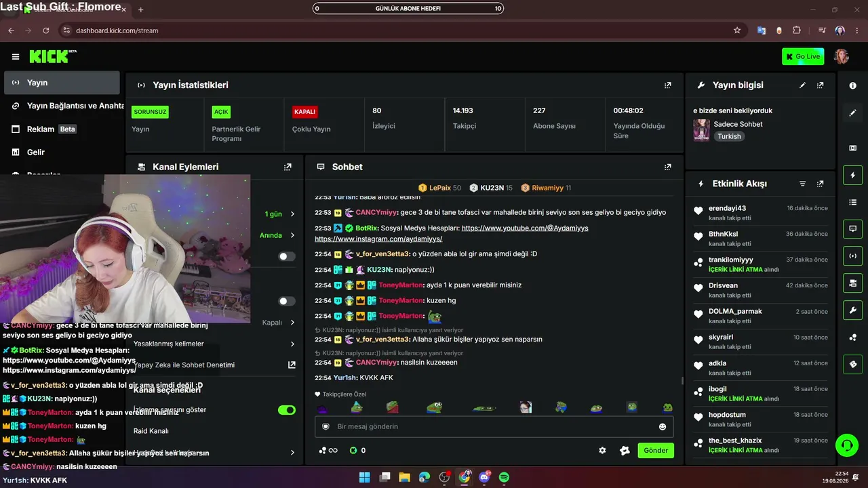Click username LePaix in the chat leaderboard
Viewport: 868px width, 488px height.
click(439, 188)
